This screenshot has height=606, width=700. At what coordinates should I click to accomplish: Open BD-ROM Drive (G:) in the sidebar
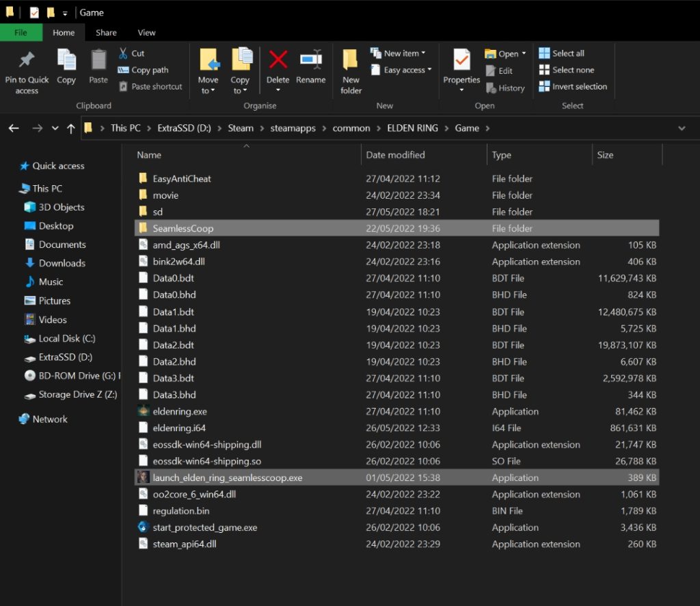click(72, 376)
